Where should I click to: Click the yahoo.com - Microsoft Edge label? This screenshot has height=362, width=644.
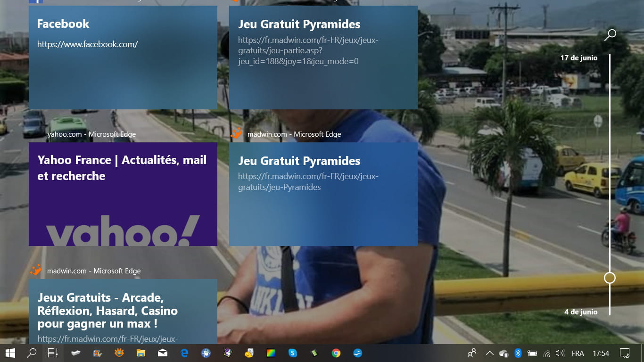91,134
